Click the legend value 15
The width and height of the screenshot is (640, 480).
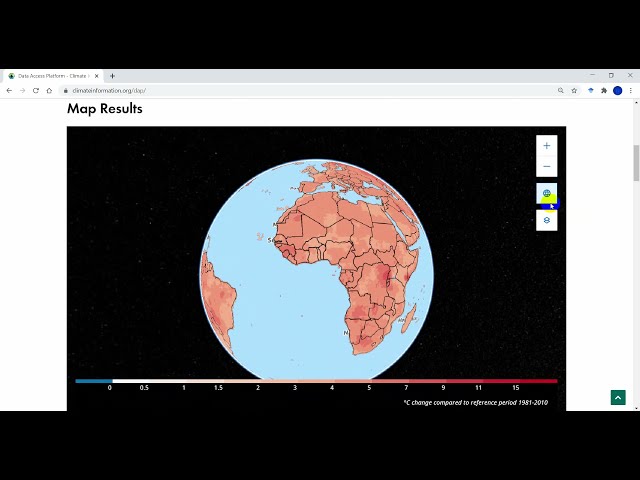[516, 388]
